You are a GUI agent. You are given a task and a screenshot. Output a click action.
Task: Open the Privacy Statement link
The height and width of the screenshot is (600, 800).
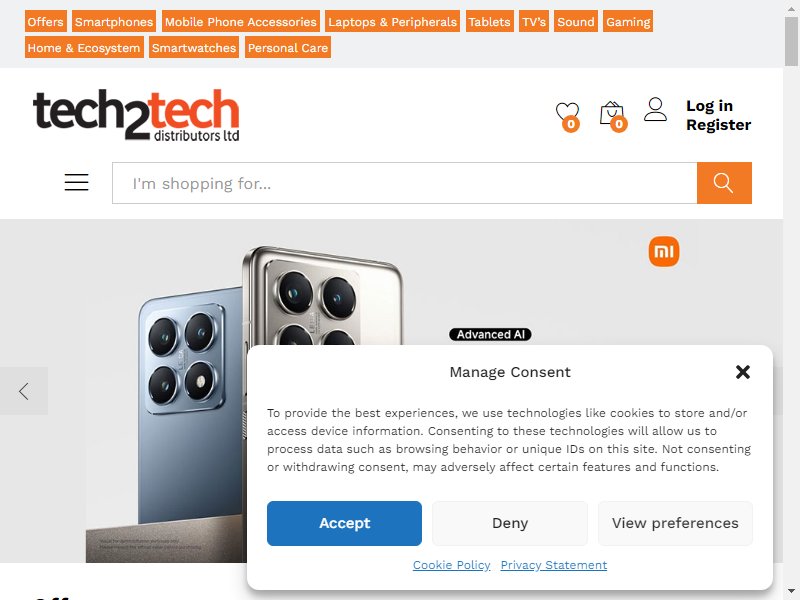[x=554, y=565]
